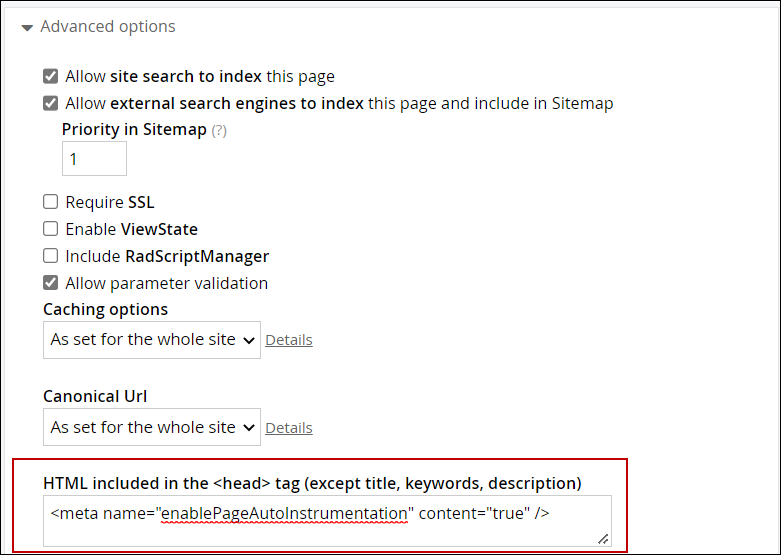The image size is (781, 555).
Task: Enable the ViewState checkbox
Action: tap(51, 229)
